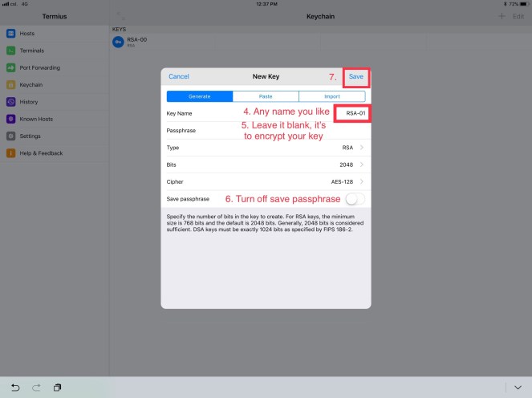Open the Settings gear icon
The image size is (532, 398).
(x=11, y=136)
